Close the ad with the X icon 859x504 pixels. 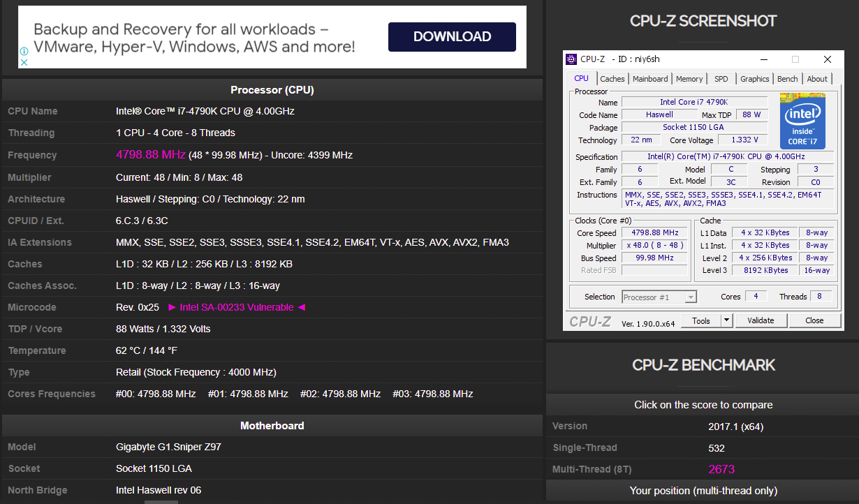click(x=23, y=62)
